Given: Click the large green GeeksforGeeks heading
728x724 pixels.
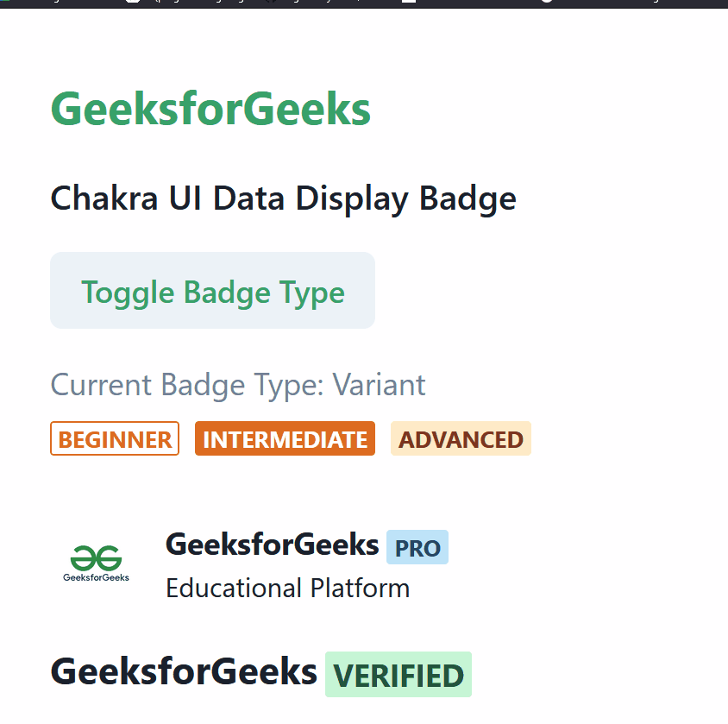Looking at the screenshot, I should tap(210, 110).
